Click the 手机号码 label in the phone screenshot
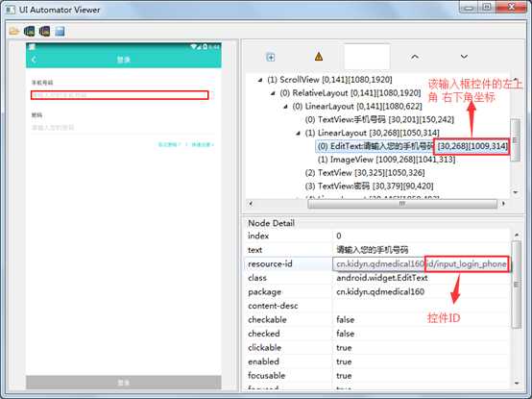532x399 pixels. [42, 83]
